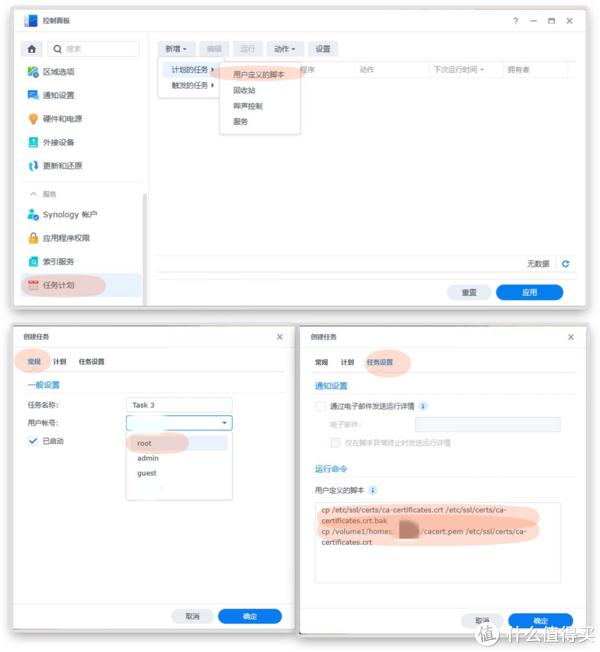Switch to the highlighted 任务设置 tab
Viewport: 600px width, 652px height.
[379, 362]
